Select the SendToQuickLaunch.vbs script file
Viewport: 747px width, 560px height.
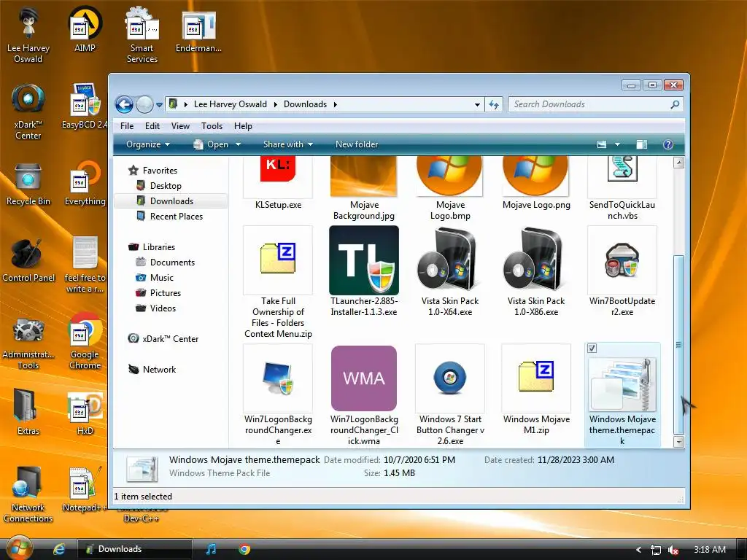[622, 176]
